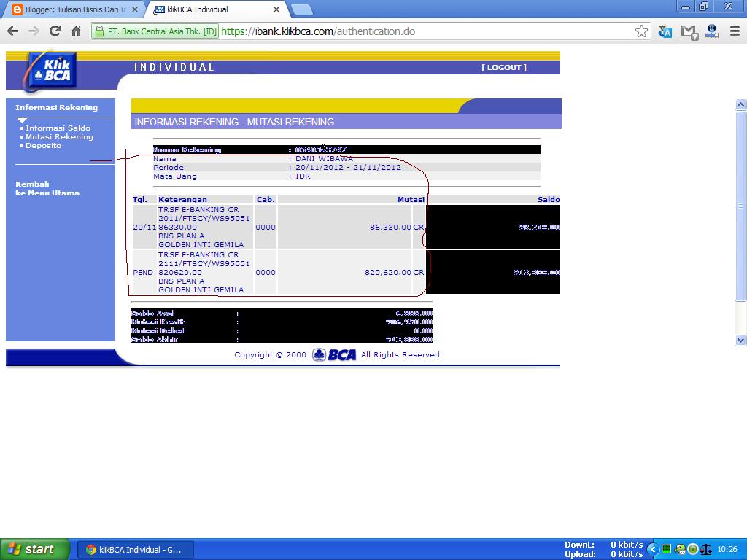This screenshot has height=560, width=747.
Task: Select klikBCA Individual taskbar button
Action: point(135,550)
